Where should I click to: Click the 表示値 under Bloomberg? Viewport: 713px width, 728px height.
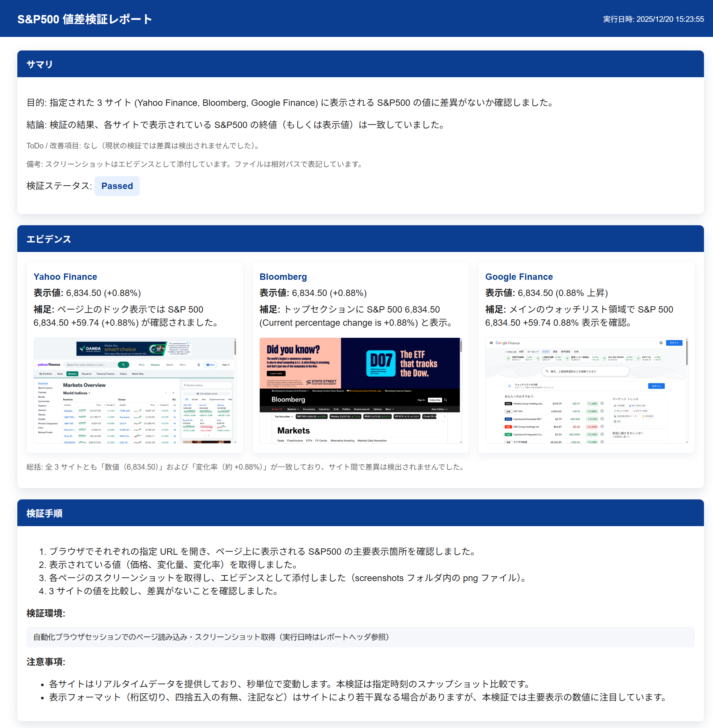(313, 293)
